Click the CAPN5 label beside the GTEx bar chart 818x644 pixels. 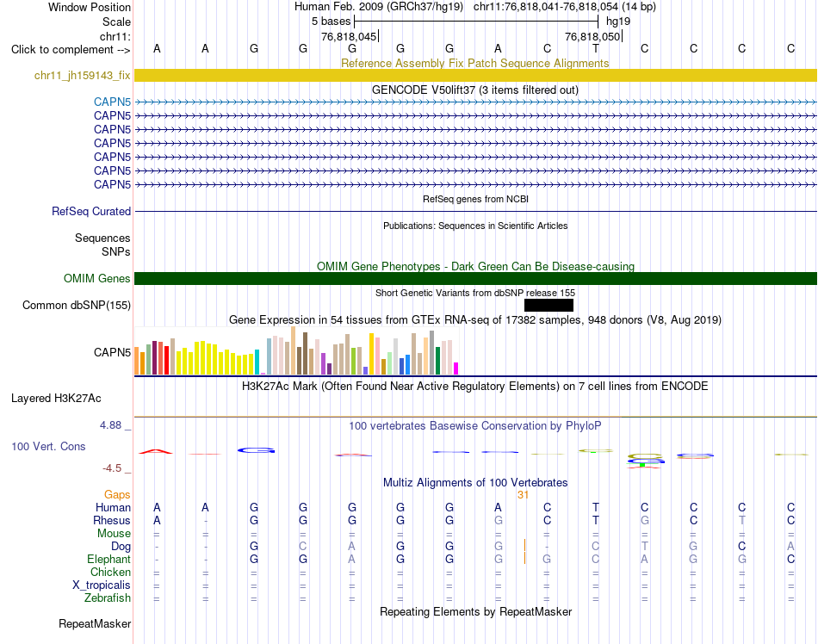[112, 352]
